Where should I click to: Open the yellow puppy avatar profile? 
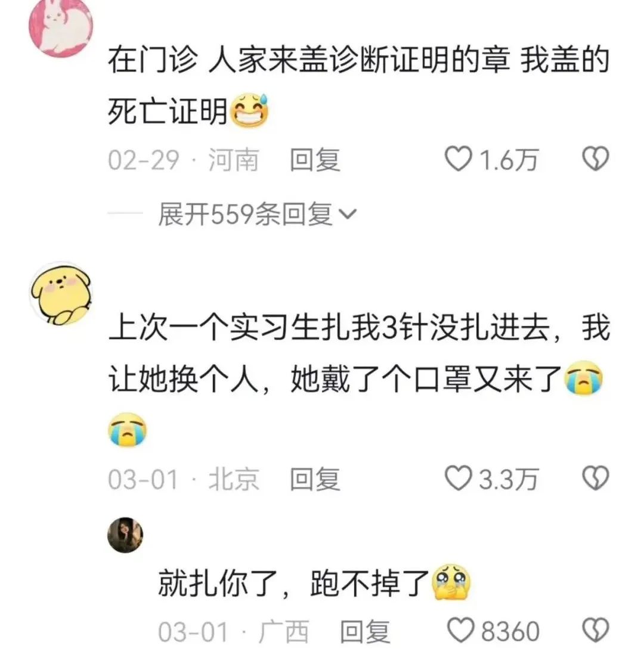click(x=60, y=293)
